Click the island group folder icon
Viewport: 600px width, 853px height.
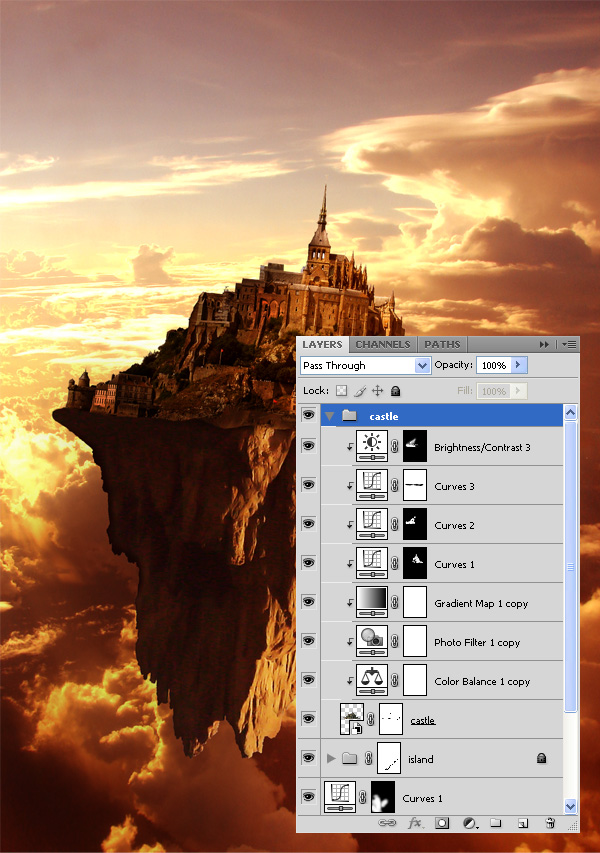tap(349, 758)
